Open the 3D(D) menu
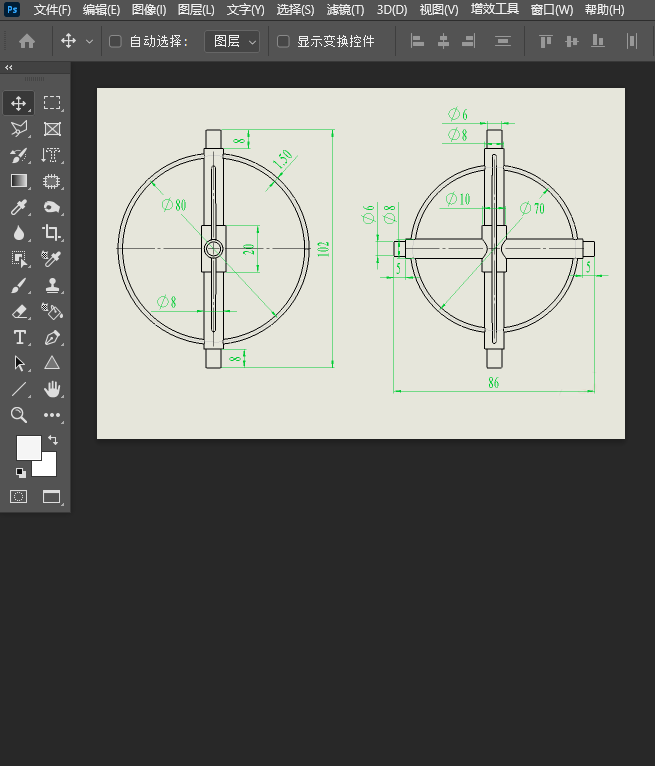The width and height of the screenshot is (655, 766). point(392,10)
